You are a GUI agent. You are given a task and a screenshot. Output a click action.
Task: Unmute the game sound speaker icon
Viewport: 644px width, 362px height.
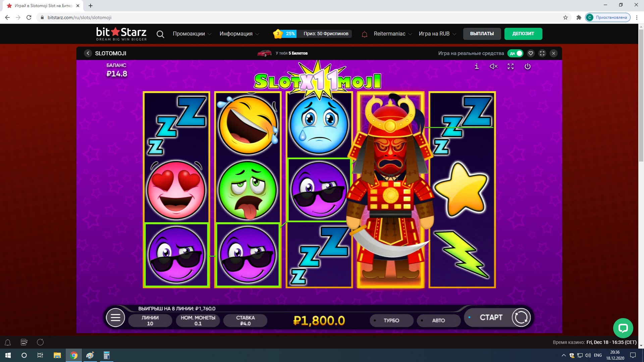tap(493, 66)
